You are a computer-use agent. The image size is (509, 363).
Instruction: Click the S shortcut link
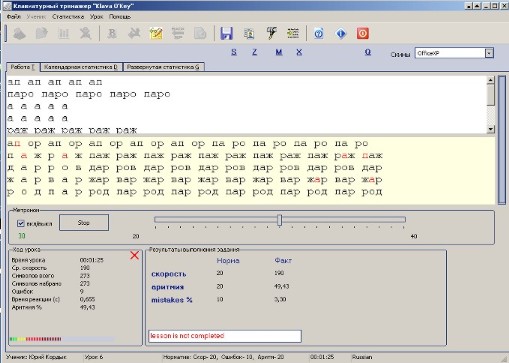234,52
